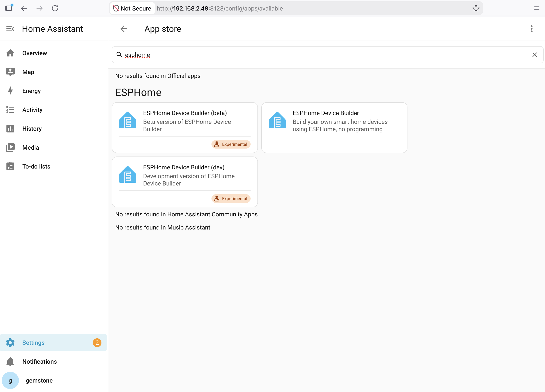Click the History chart icon
The height and width of the screenshot is (392, 545).
click(10, 129)
